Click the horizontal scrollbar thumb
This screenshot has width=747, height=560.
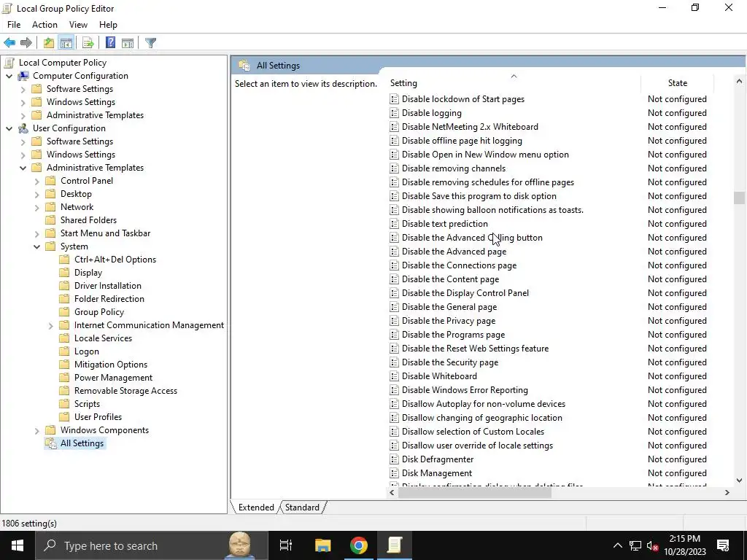point(474,493)
